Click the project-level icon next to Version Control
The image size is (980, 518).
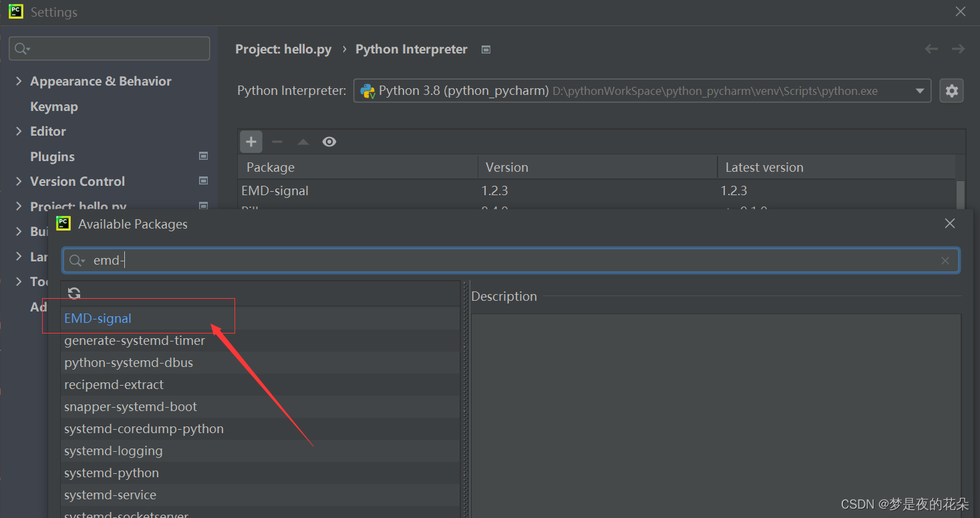(204, 180)
